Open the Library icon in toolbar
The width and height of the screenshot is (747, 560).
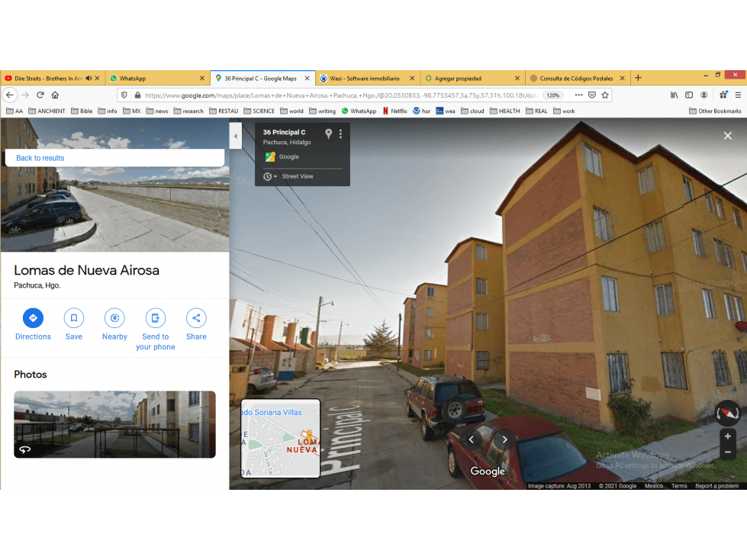pyautogui.click(x=674, y=95)
